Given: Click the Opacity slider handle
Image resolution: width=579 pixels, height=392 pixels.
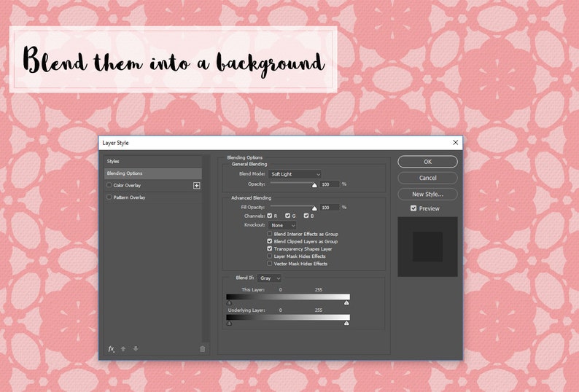Looking at the screenshot, I should [x=314, y=185].
